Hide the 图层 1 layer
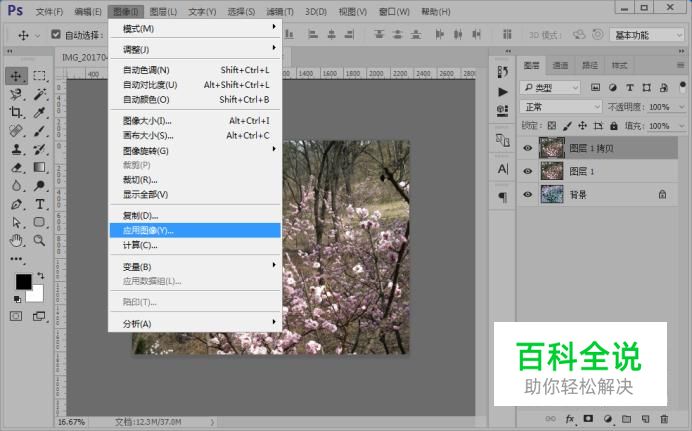Screen dimensions: 692x431 point(527,171)
